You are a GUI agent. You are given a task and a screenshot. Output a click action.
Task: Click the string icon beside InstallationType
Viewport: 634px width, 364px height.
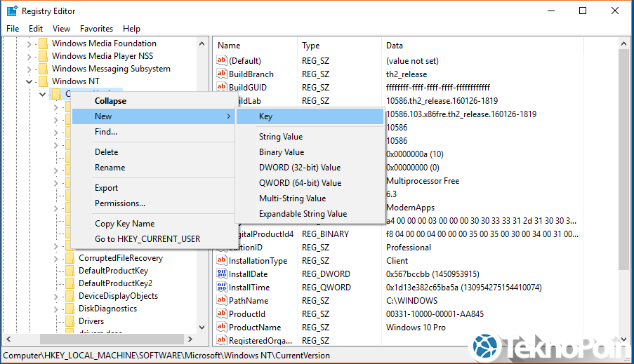click(x=222, y=261)
